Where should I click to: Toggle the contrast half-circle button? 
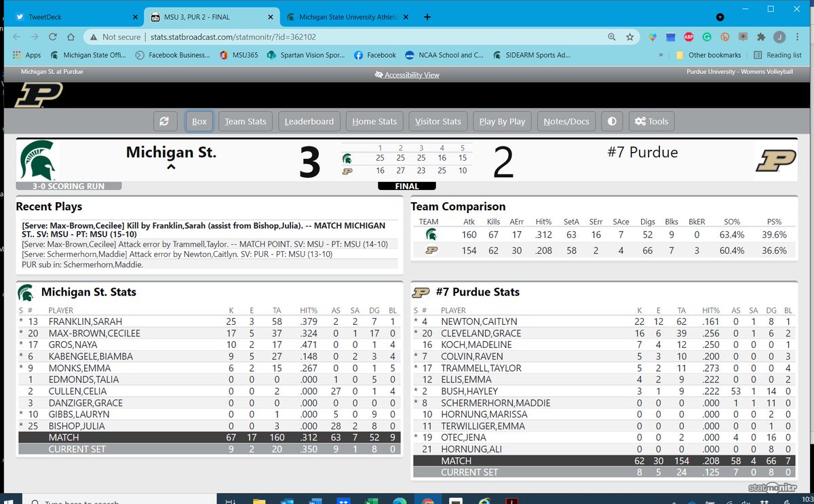[x=612, y=121]
